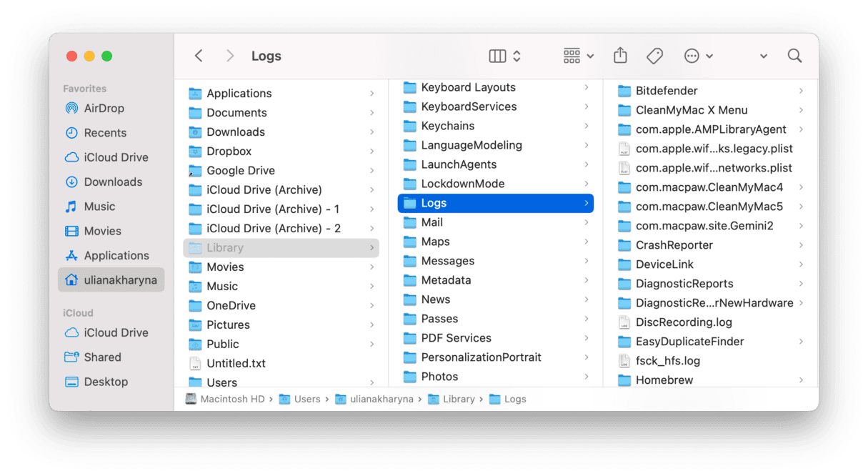
Task: Select the Mail folder
Action: pos(496,222)
